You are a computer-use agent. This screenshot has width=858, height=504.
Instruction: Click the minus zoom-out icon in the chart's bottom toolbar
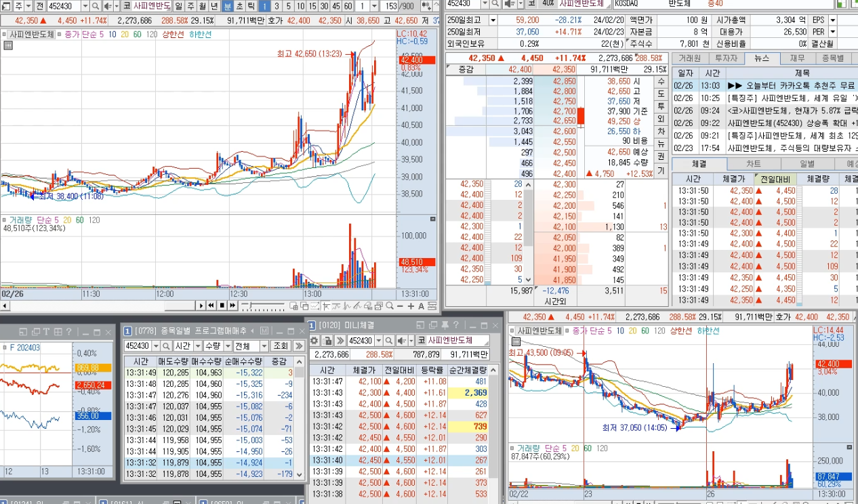tap(399, 306)
